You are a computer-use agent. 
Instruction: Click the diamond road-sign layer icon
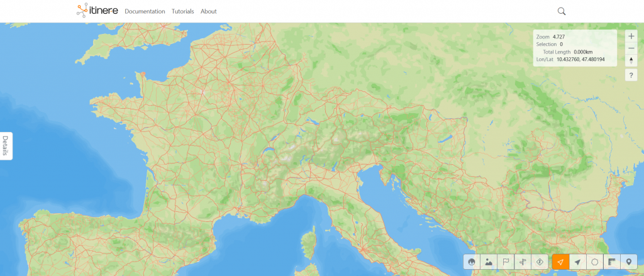coord(540,262)
